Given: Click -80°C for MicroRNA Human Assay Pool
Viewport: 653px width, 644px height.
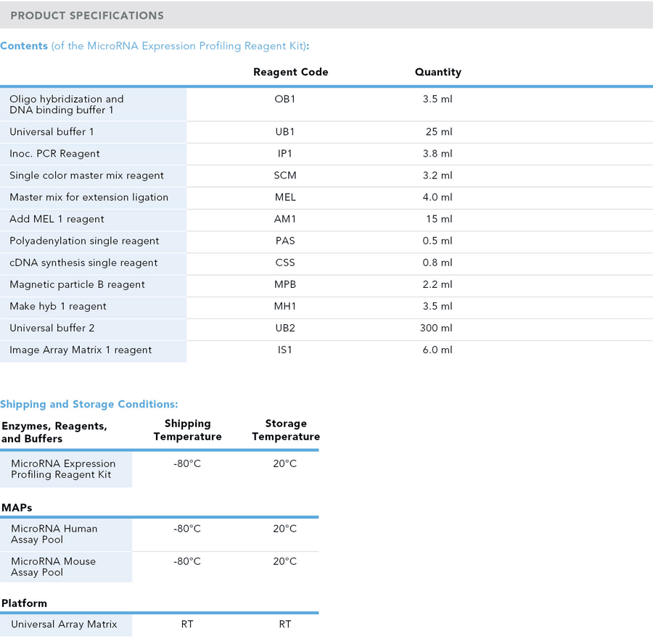Looking at the screenshot, I should pos(187,529).
